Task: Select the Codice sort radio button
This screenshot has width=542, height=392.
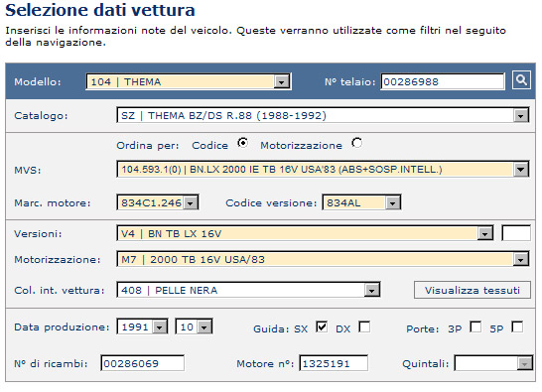Action: (243, 143)
